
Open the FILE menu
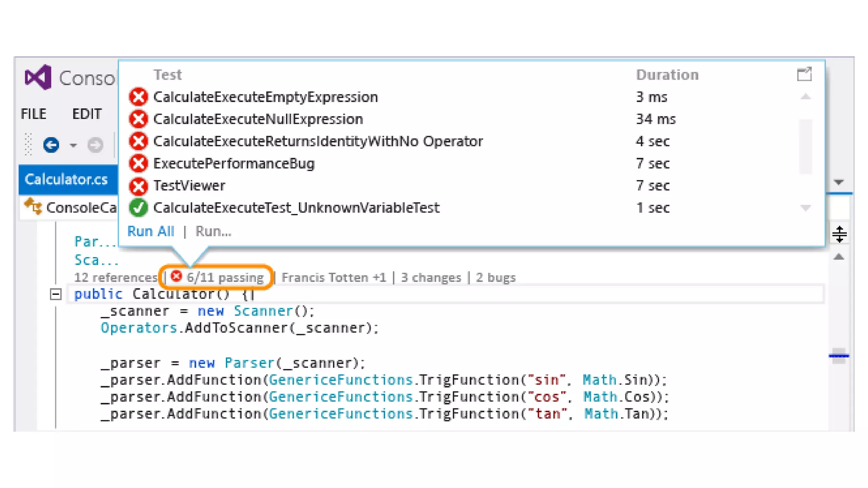point(33,114)
